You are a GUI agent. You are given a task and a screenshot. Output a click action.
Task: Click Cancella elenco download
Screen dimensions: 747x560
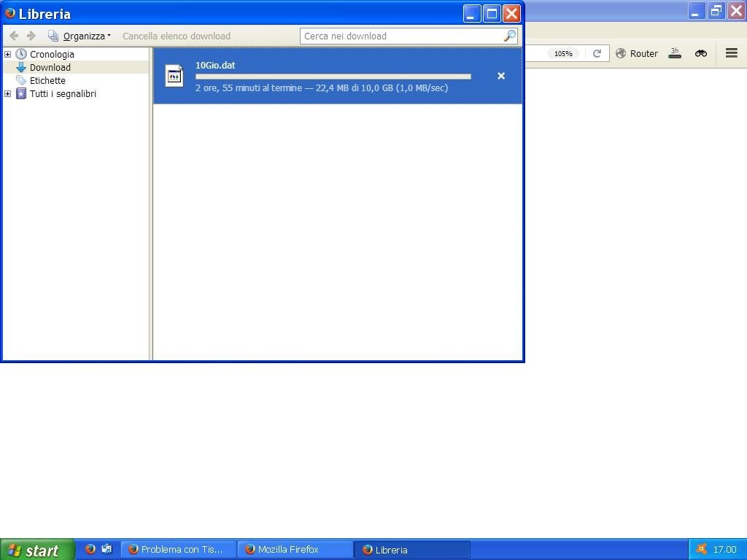[x=177, y=36]
